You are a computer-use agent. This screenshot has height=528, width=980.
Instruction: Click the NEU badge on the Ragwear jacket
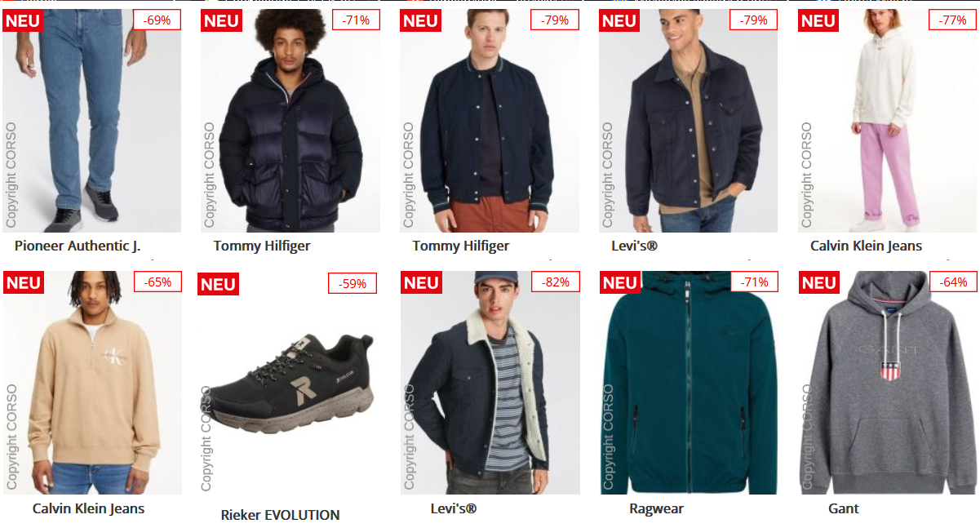click(619, 282)
